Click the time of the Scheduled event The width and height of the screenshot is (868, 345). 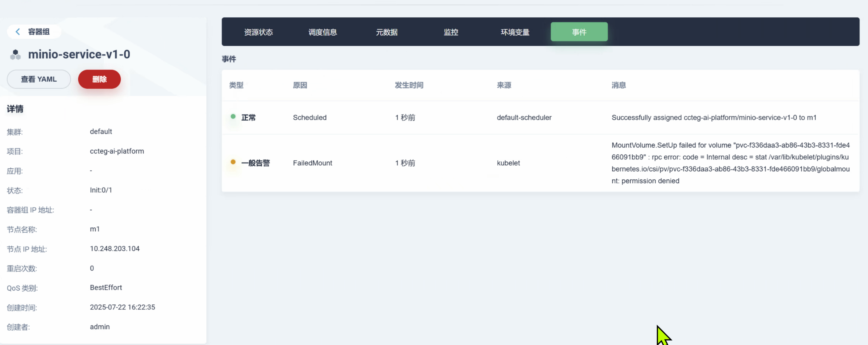point(405,118)
